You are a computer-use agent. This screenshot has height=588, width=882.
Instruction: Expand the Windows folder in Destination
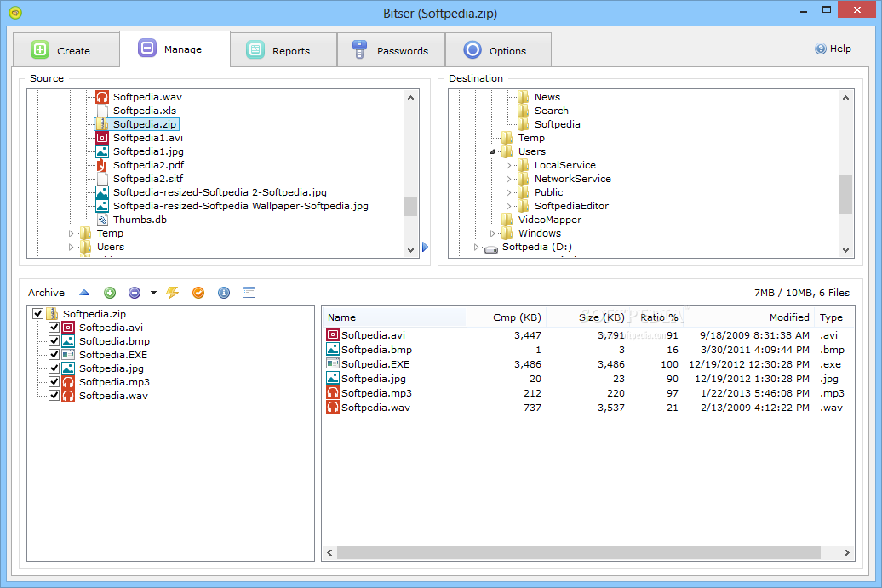[x=492, y=233]
